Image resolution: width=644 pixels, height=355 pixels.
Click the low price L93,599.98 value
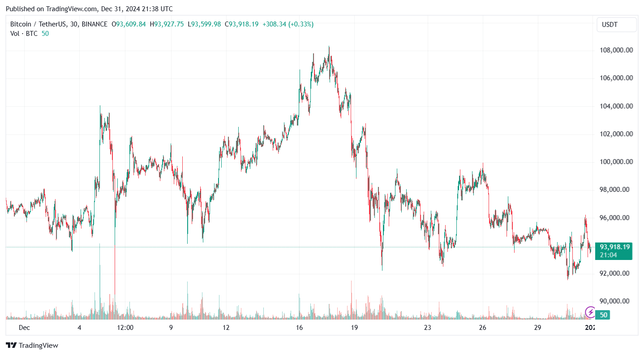204,24
